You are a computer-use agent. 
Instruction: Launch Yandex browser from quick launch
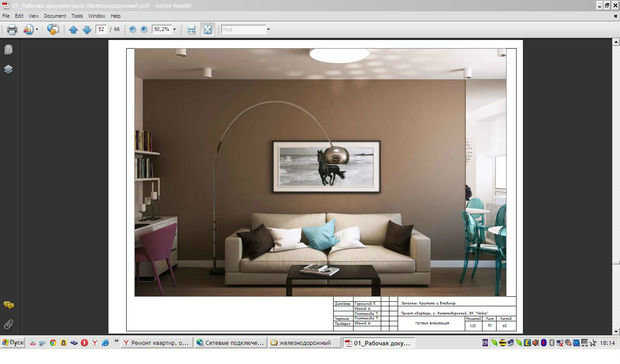click(x=95, y=343)
